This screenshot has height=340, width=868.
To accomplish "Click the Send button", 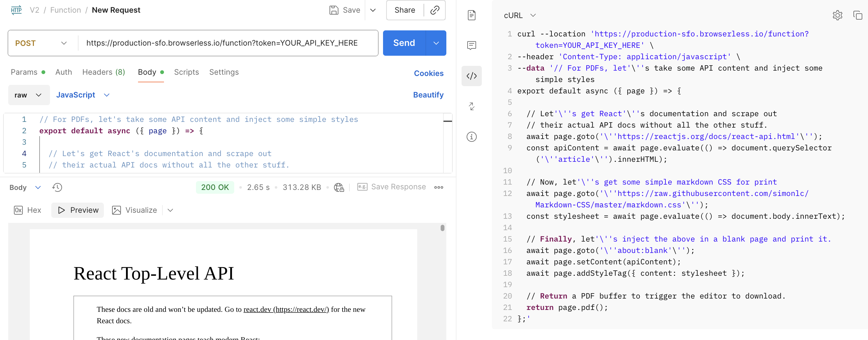I will tap(404, 43).
